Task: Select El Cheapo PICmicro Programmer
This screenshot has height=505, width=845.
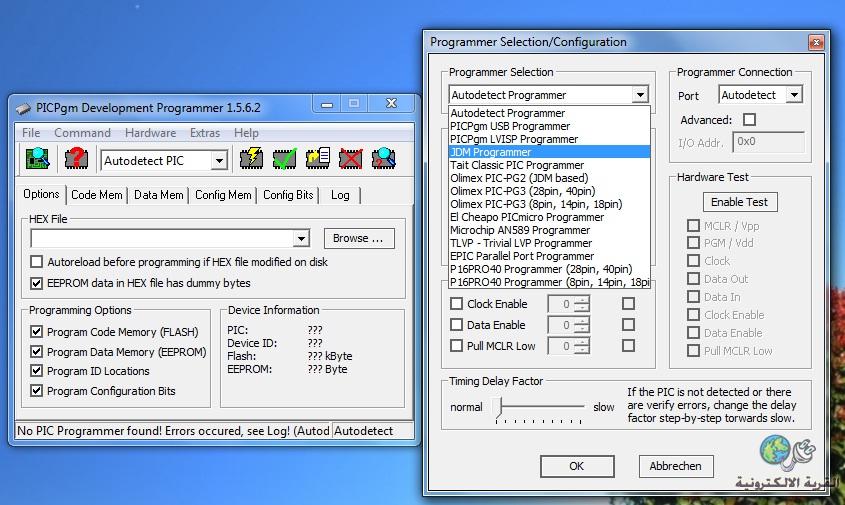Action: pyautogui.click(x=549, y=217)
